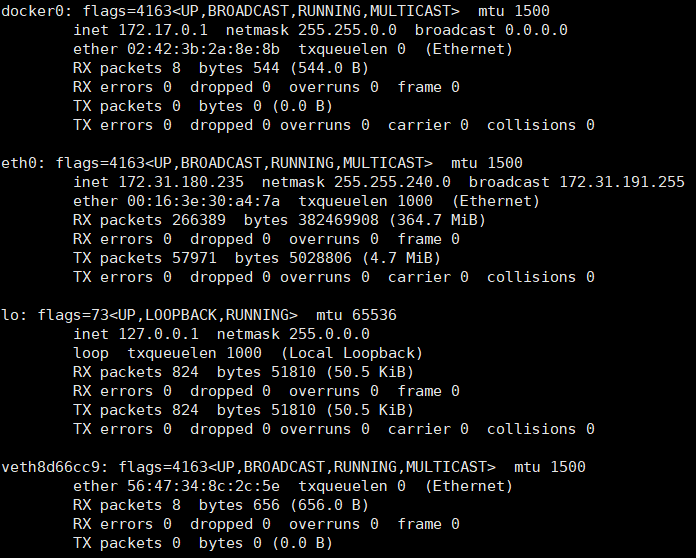Click eth0 MAC address 00:16:3e:30:a4:7a

(x=203, y=201)
